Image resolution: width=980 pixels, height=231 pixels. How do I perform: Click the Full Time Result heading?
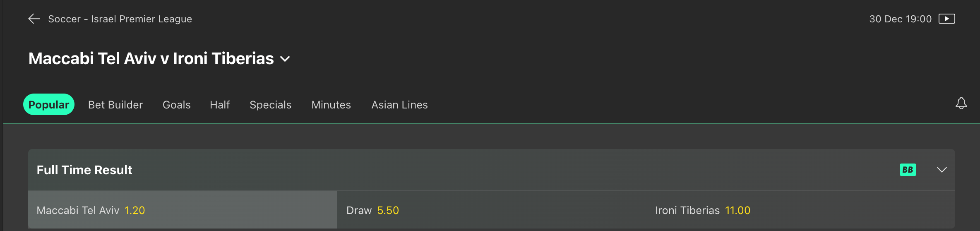click(x=84, y=170)
